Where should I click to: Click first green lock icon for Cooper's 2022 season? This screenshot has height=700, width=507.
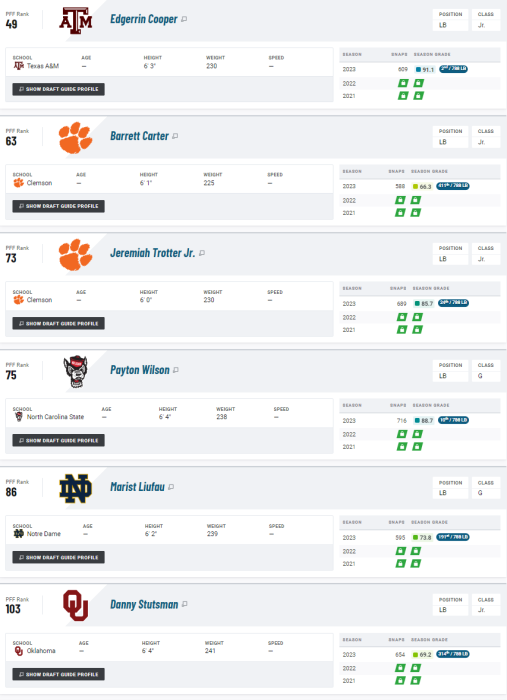coord(403,83)
